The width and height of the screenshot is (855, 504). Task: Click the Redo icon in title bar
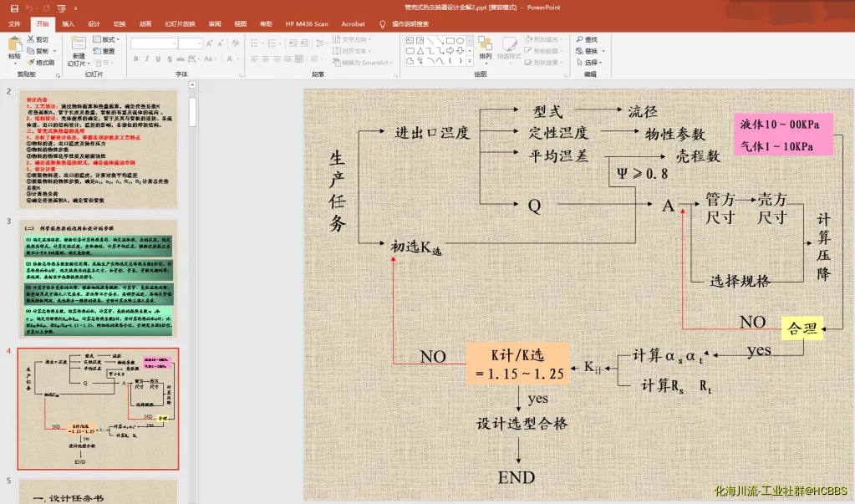click(x=46, y=8)
